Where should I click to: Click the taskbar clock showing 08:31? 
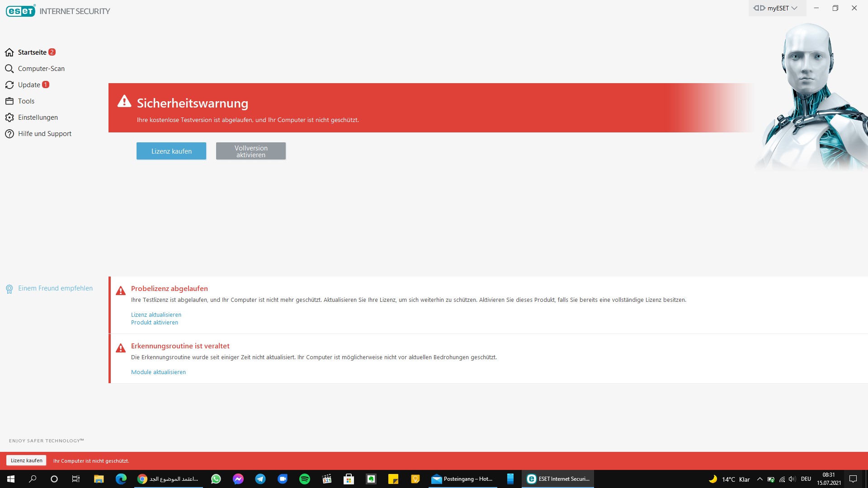(x=829, y=479)
